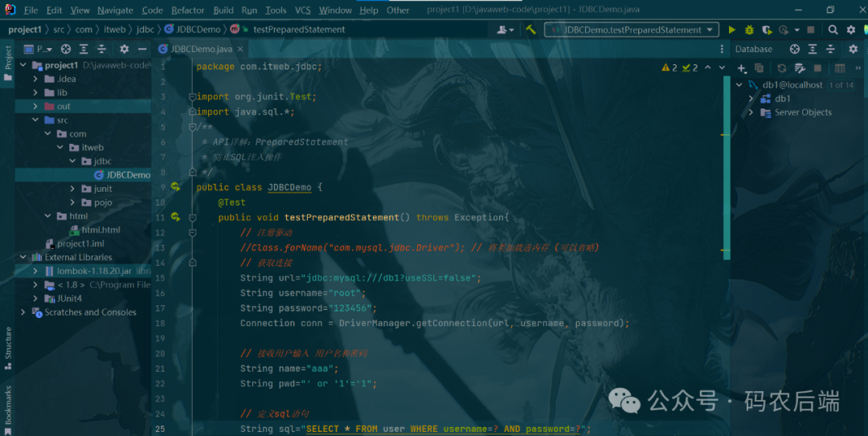Open the Tools menu
The image size is (868, 436).
pos(276,10)
